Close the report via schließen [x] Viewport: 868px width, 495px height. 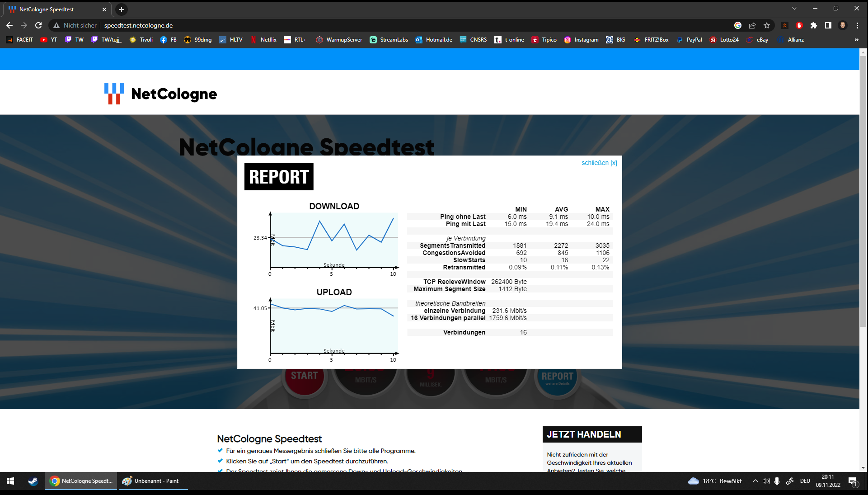point(599,163)
